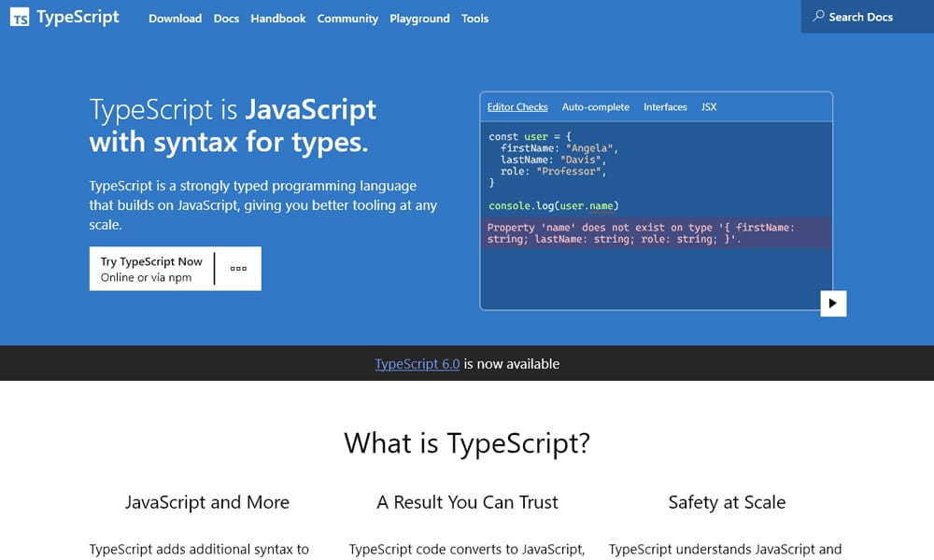Click the 'What is TypeScript?' heading

click(x=467, y=443)
